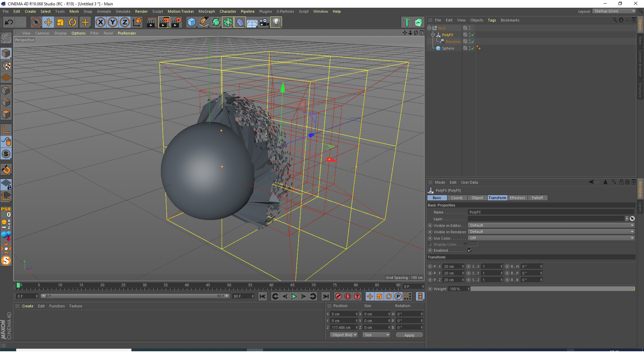Click the P.X value field
This screenshot has width=644, height=362.
pyautogui.click(x=453, y=266)
